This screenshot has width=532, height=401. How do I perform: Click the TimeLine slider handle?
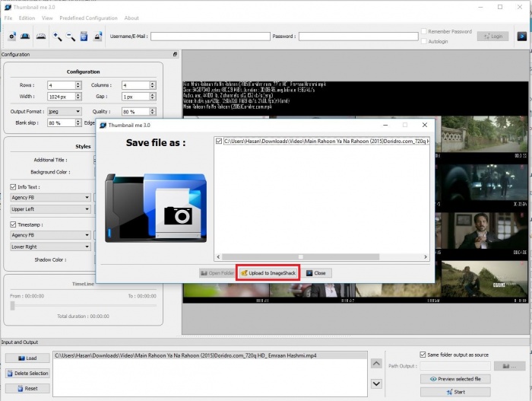(12, 305)
